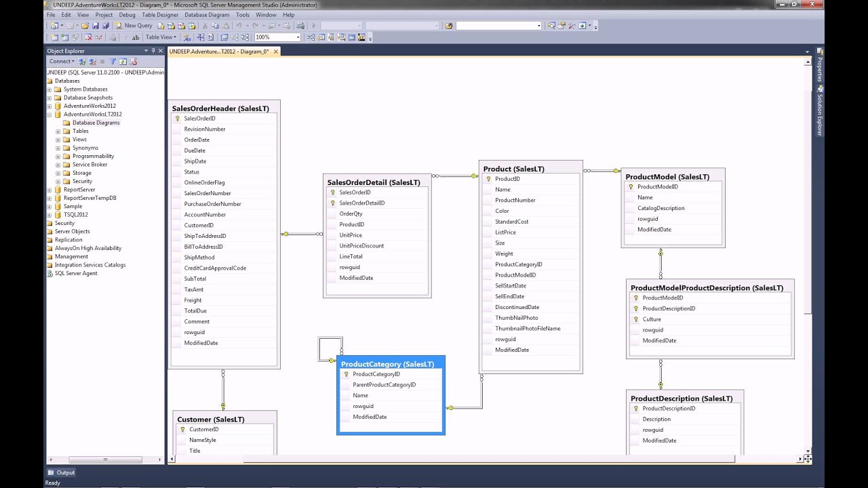The image size is (868, 488).
Task: Click the New Text Annotation 'ab' icon
Action: coord(136,37)
